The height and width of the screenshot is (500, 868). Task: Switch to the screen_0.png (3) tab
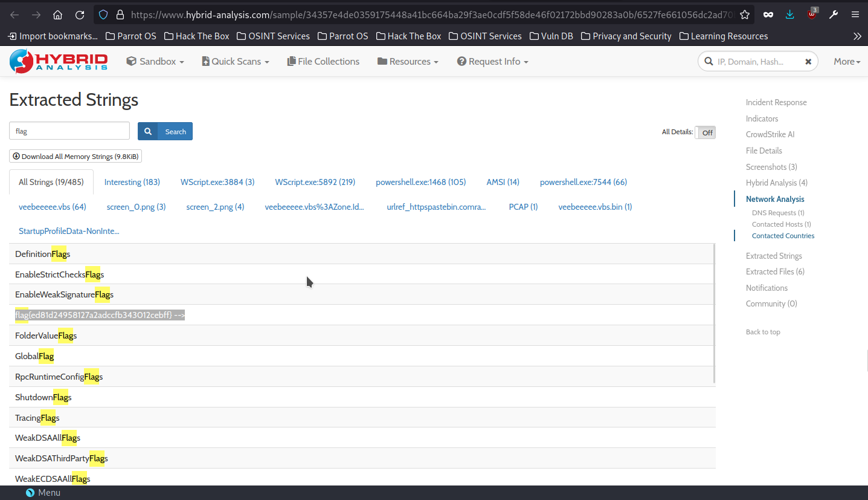coord(137,207)
